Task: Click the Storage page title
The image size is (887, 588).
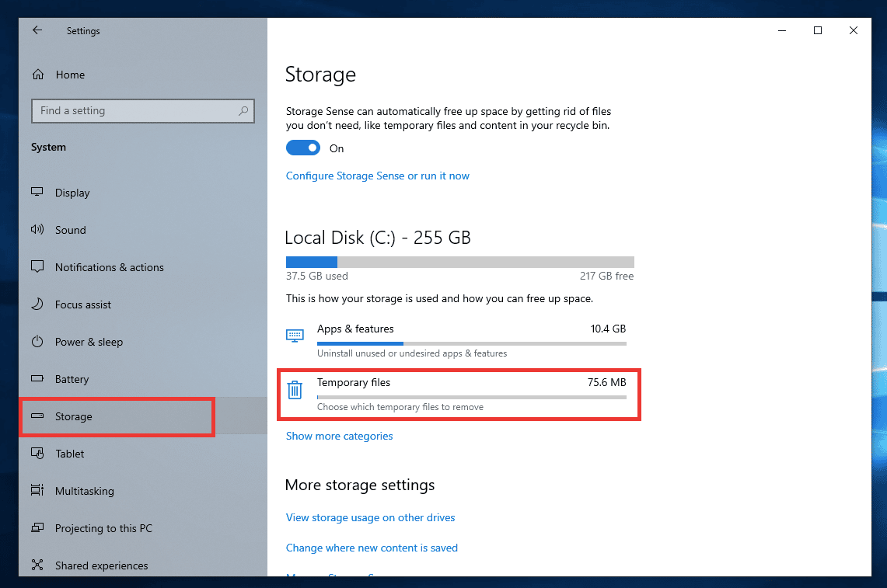Action: coord(321,75)
